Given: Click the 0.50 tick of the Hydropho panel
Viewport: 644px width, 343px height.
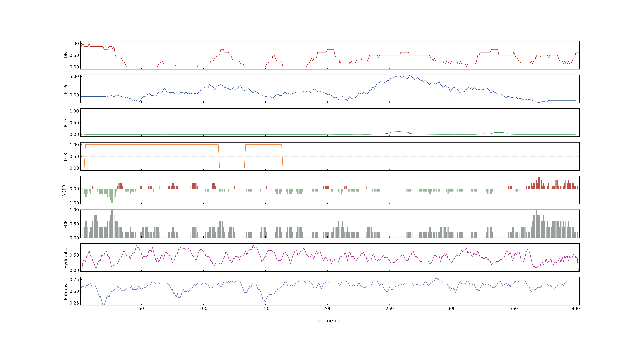Looking at the screenshot, I should [74, 255].
